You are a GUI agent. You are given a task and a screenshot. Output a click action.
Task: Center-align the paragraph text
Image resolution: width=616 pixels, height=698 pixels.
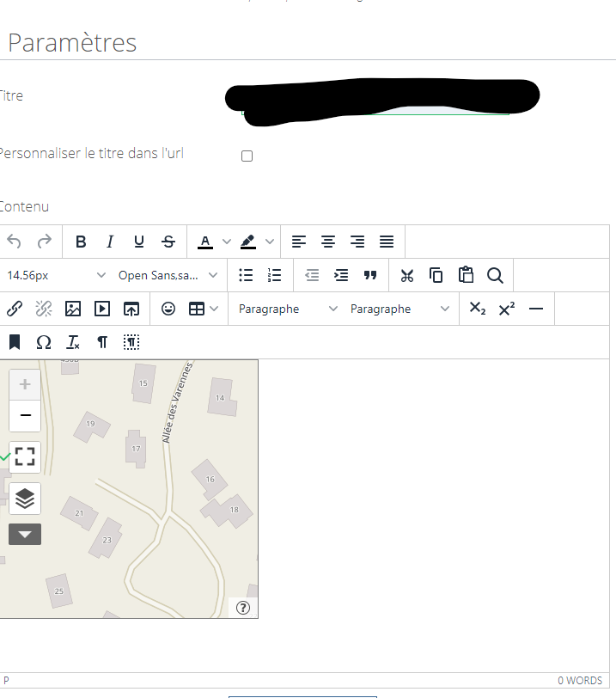(x=328, y=242)
